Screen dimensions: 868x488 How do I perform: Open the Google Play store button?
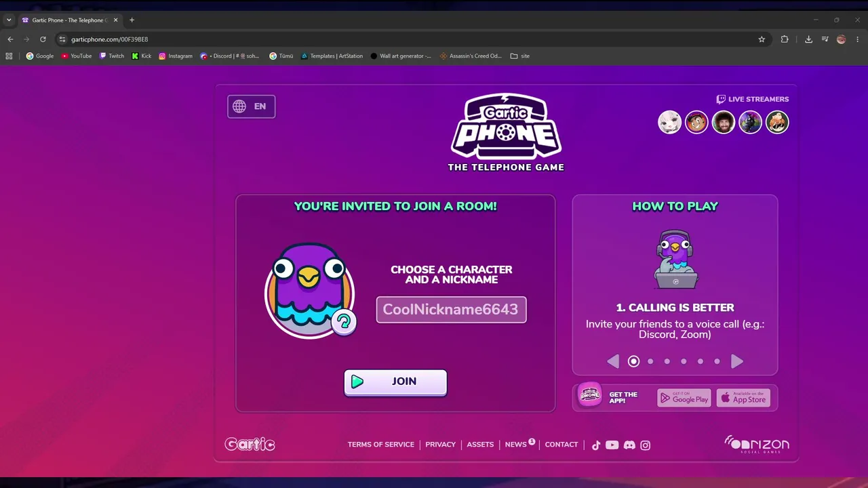[684, 398]
